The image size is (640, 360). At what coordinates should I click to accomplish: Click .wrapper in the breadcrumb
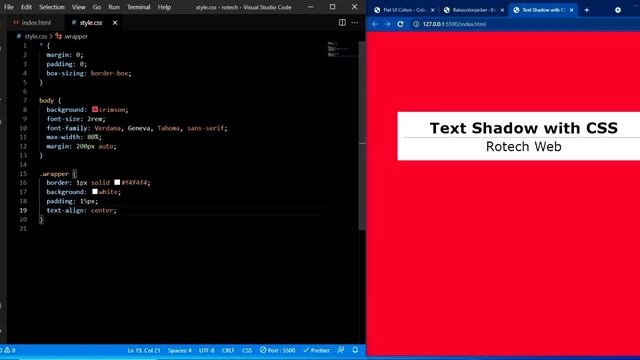[x=76, y=36]
